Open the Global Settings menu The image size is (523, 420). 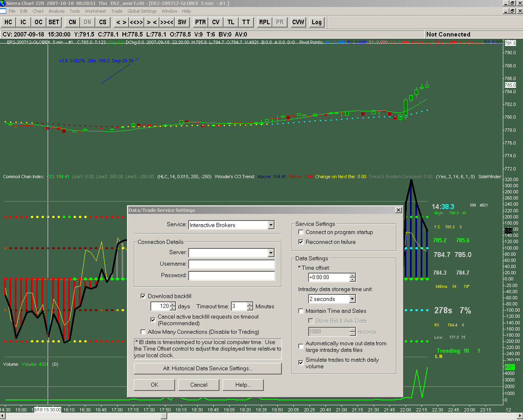pos(142,11)
